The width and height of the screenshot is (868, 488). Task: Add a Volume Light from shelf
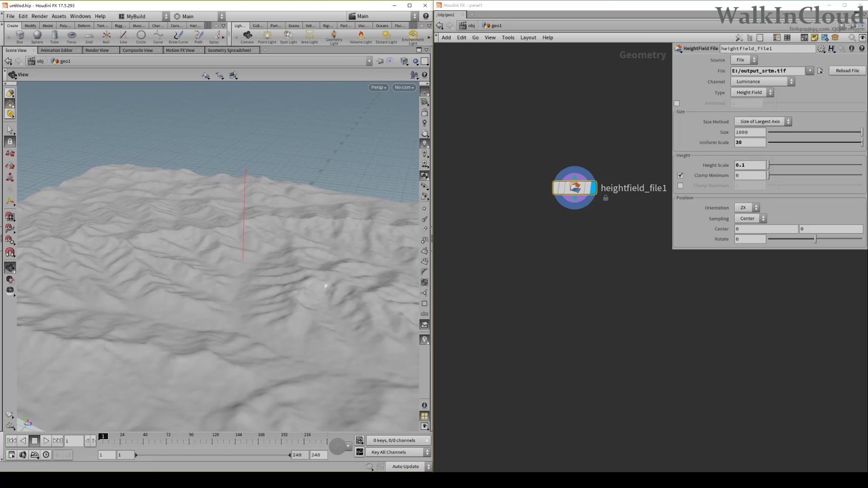click(360, 36)
